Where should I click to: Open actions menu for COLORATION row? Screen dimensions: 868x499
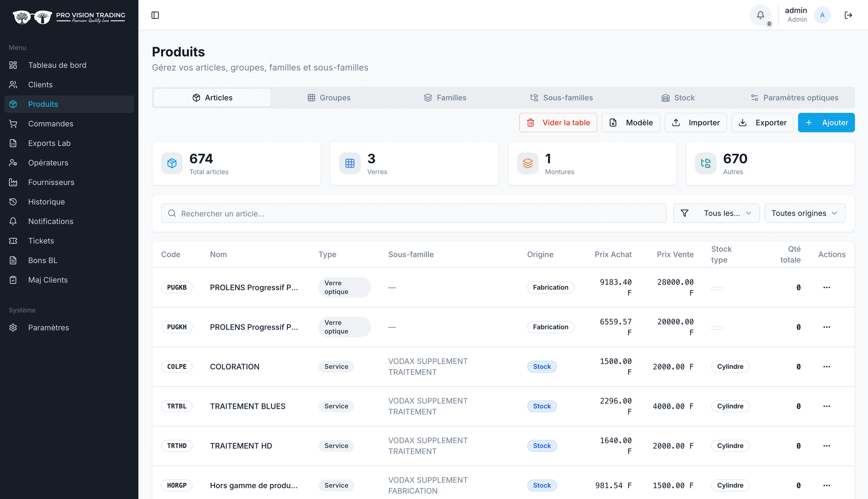click(826, 367)
